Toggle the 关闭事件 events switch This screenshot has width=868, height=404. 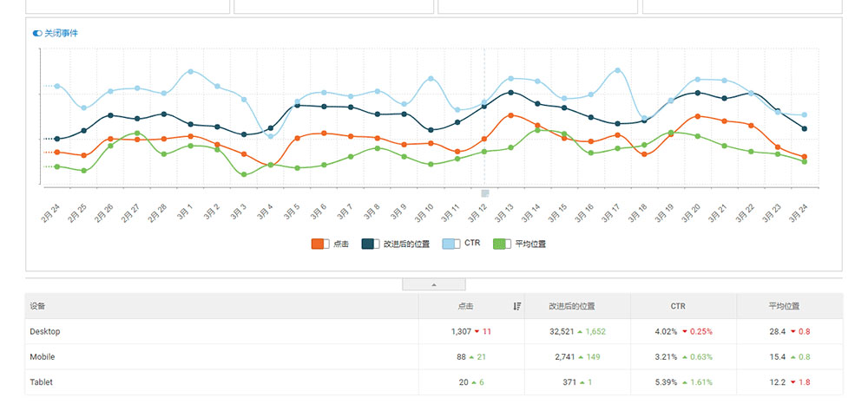(x=37, y=33)
